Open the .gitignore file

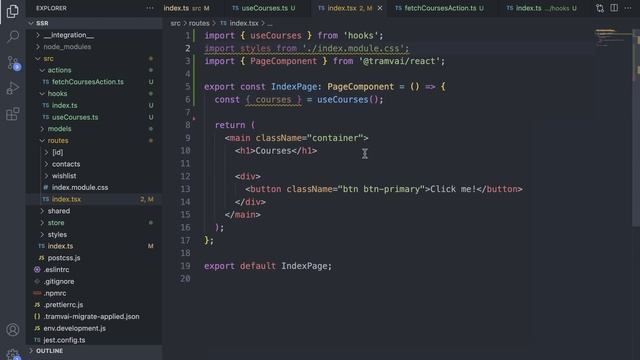tap(94, 282)
